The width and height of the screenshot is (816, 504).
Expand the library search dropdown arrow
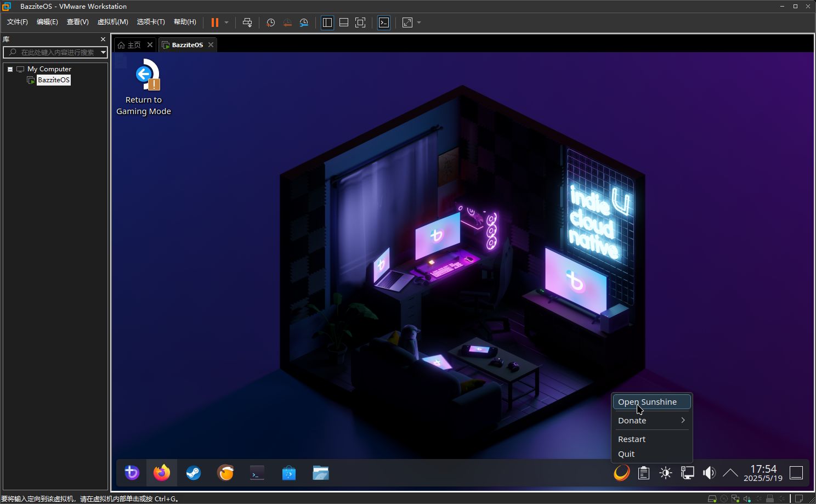103,52
